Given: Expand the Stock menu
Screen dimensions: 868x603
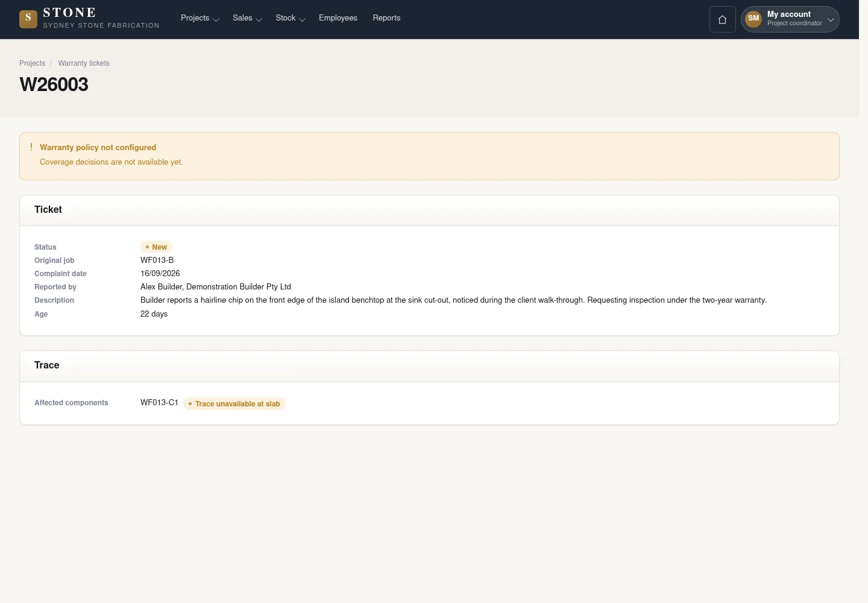Looking at the screenshot, I should (x=291, y=18).
